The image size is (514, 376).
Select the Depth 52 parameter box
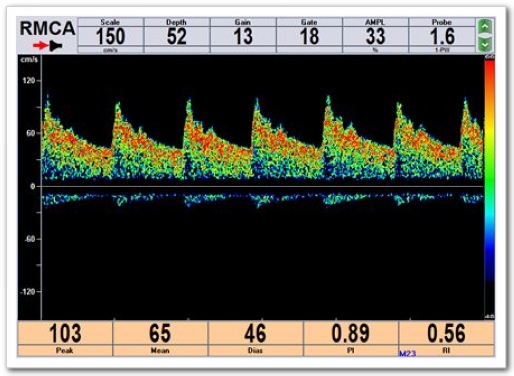(177, 35)
